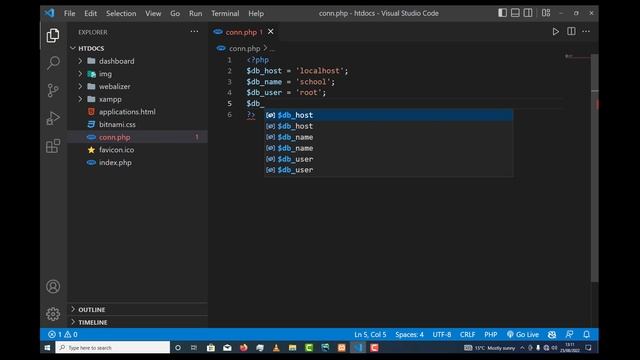
Task: Open the Terminal menu
Action: click(225, 13)
